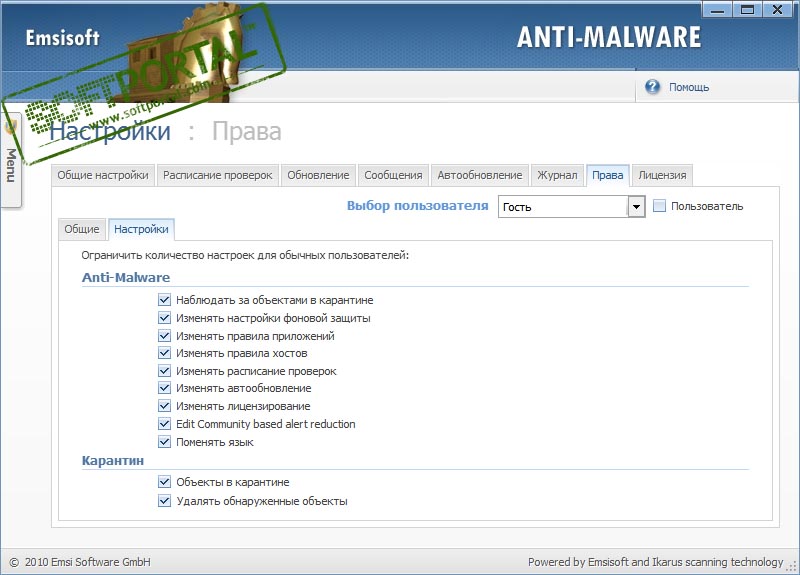Toggle Изменять настройки фоновой защиты checkbox

click(164, 318)
